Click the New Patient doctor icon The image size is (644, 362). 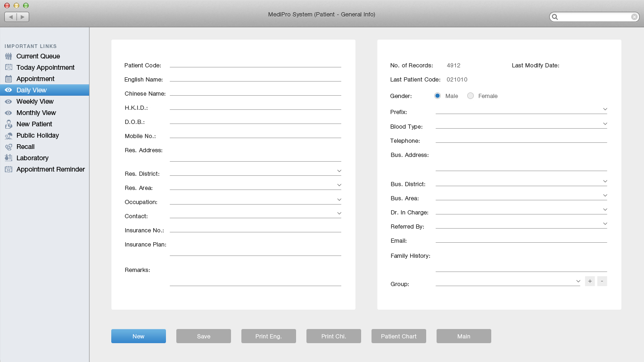tap(8, 124)
